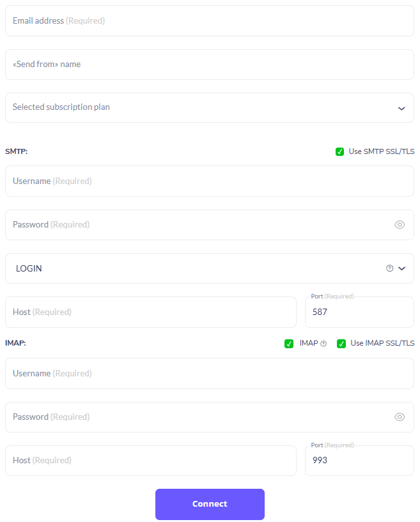Click into the SMTP Password field
Screen dimensions: 420x522
tap(210, 225)
